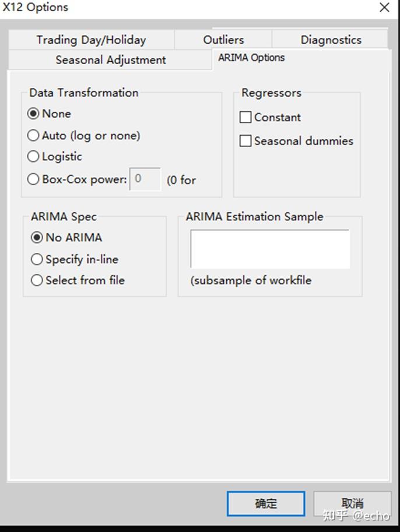Viewport: 400px width, 532px height.
Task: Click the Box-Cox power value field
Action: click(x=145, y=179)
